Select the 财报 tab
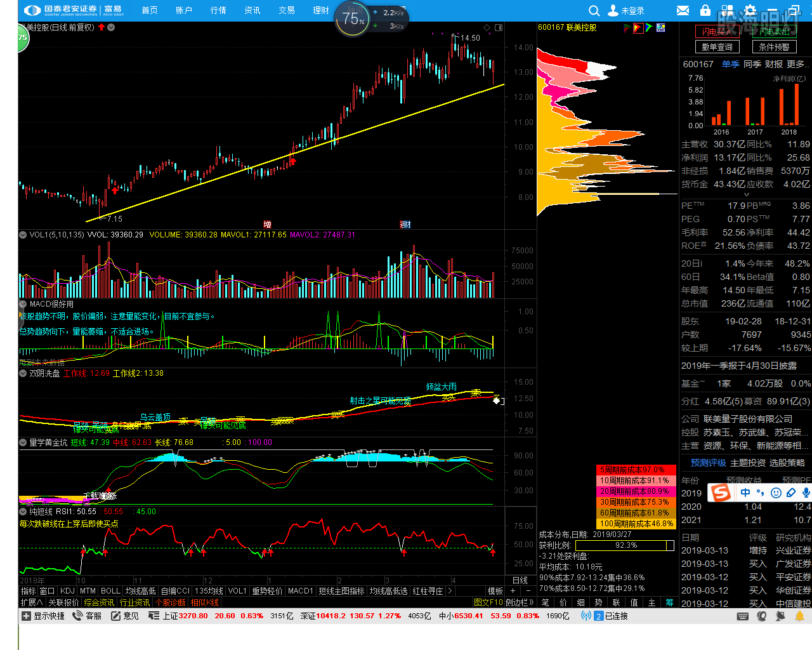This screenshot has width=812, height=650. [x=773, y=64]
